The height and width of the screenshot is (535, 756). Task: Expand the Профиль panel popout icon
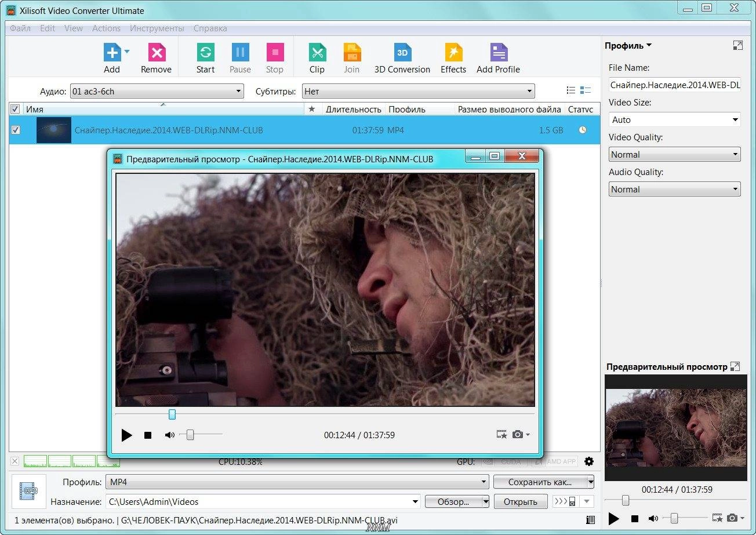coord(737,45)
